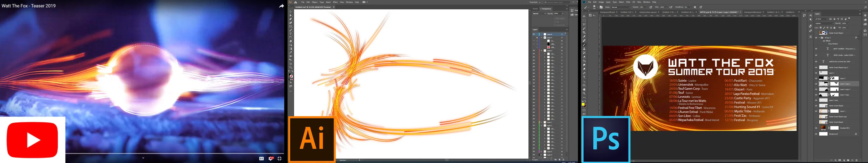This screenshot has height=163, width=868.
Task: Choose Illustrator's Type tool
Action: (x=291, y=34)
